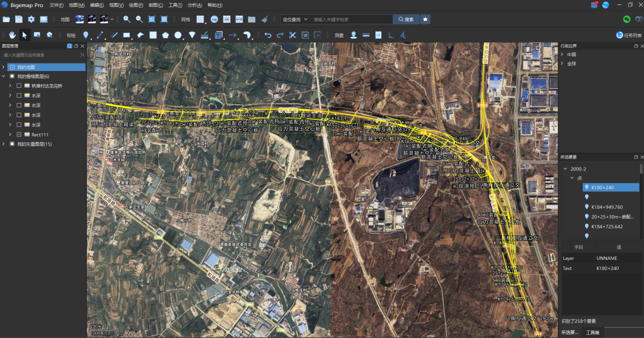Click the keyword search input field
Viewport: 644px width, 338px height.
click(x=351, y=19)
